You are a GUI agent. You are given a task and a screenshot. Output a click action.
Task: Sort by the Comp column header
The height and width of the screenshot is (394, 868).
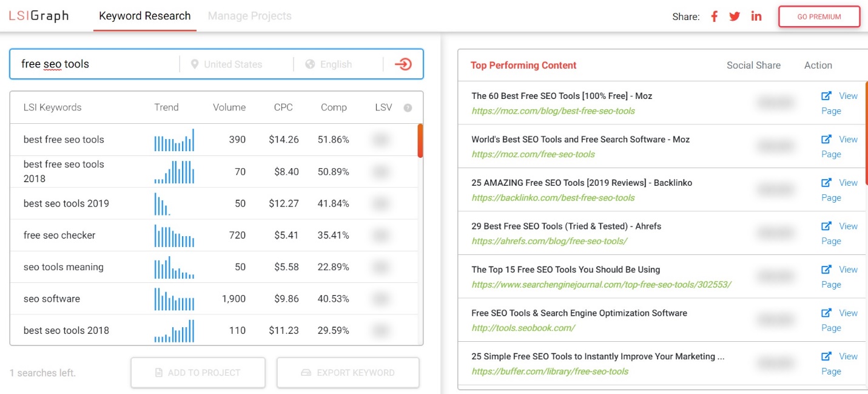point(334,107)
